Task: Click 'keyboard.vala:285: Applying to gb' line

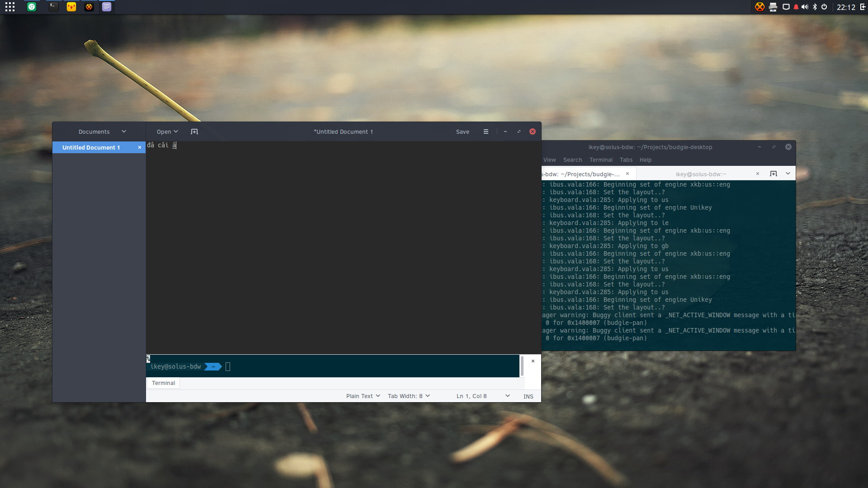Action: [x=609, y=246]
